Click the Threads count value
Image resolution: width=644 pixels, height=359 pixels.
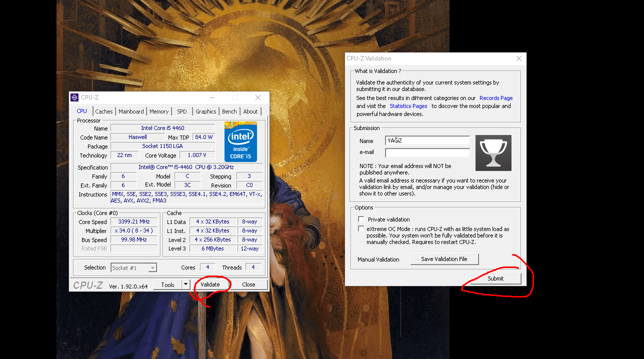(253, 267)
